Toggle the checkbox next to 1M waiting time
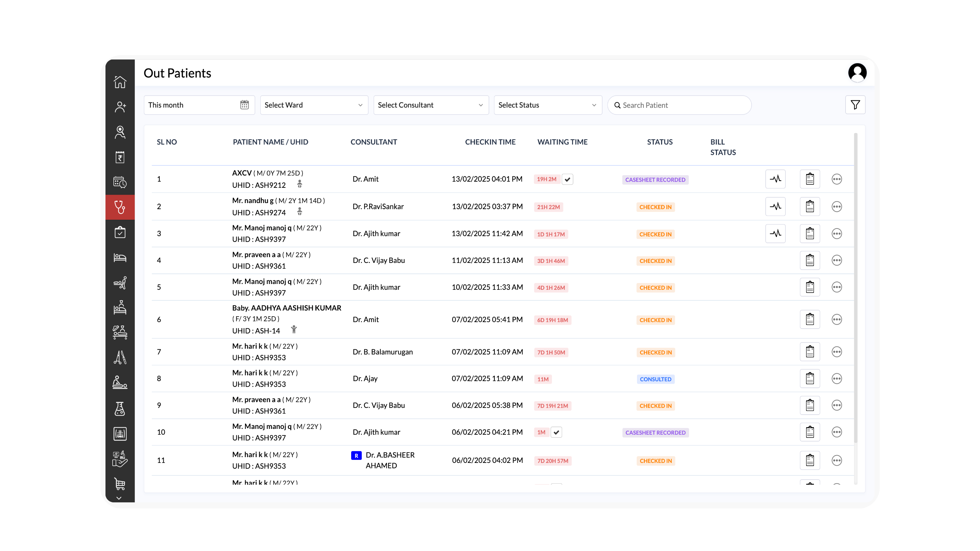 click(x=557, y=432)
